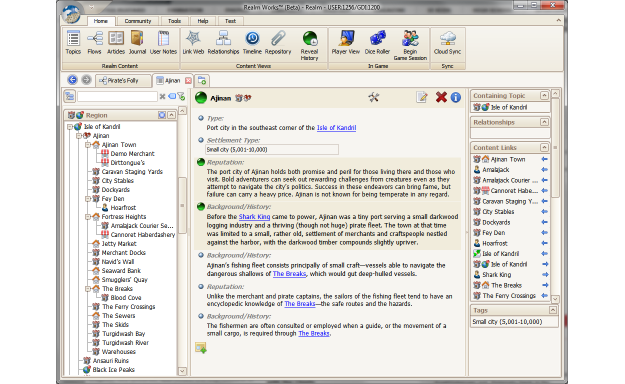Follow the Shark King hyperlink

click(x=254, y=217)
